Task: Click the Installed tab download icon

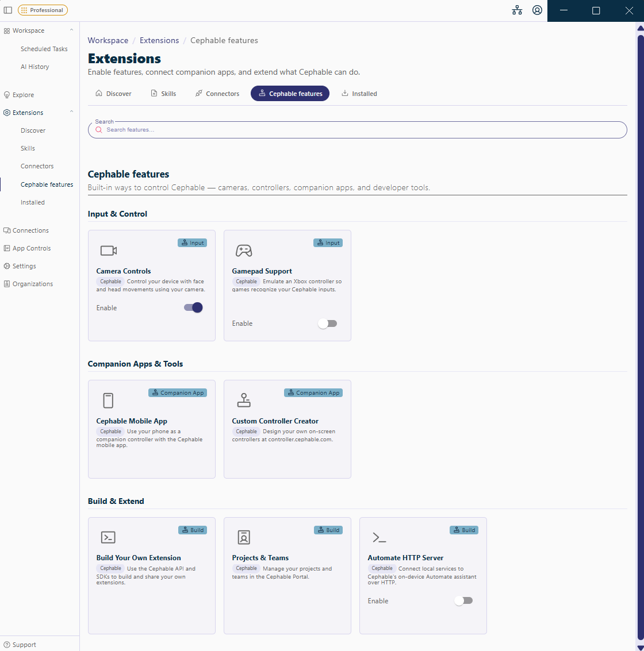Action: coord(345,93)
